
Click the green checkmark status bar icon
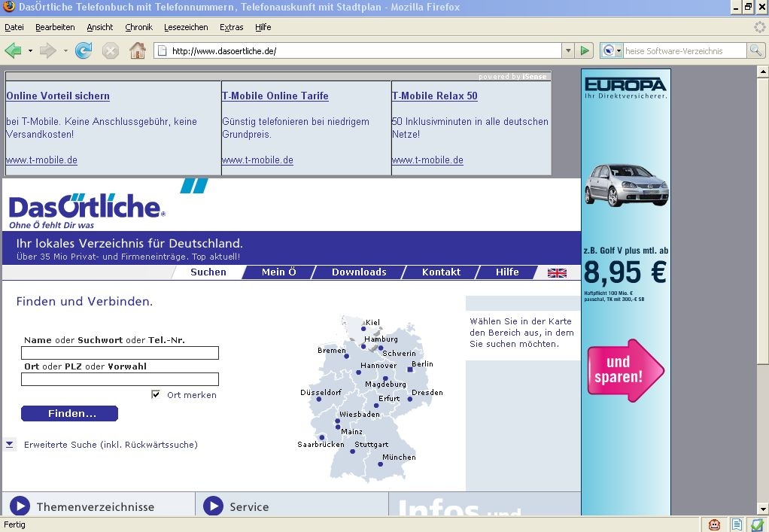(x=758, y=524)
